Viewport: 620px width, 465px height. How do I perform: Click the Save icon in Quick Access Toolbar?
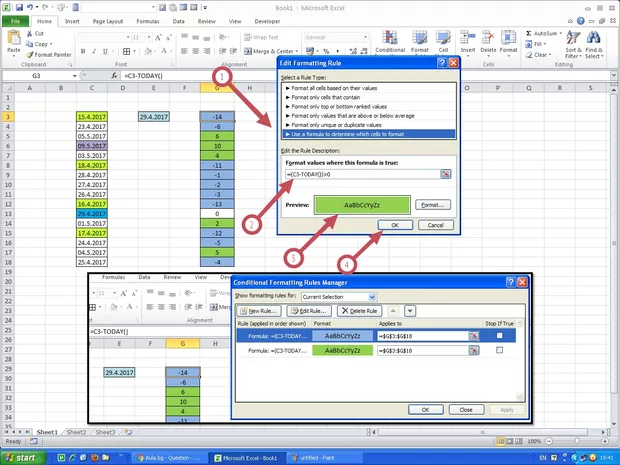(19, 7)
